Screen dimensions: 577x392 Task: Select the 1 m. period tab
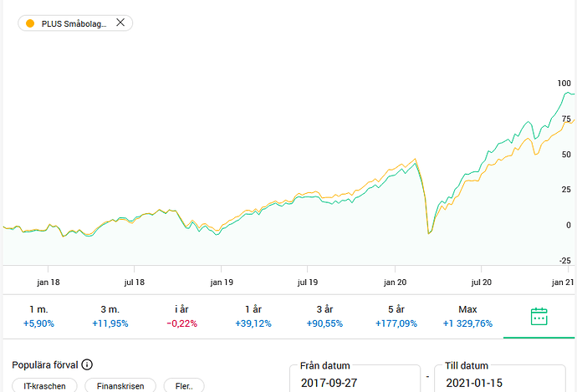[x=38, y=316]
